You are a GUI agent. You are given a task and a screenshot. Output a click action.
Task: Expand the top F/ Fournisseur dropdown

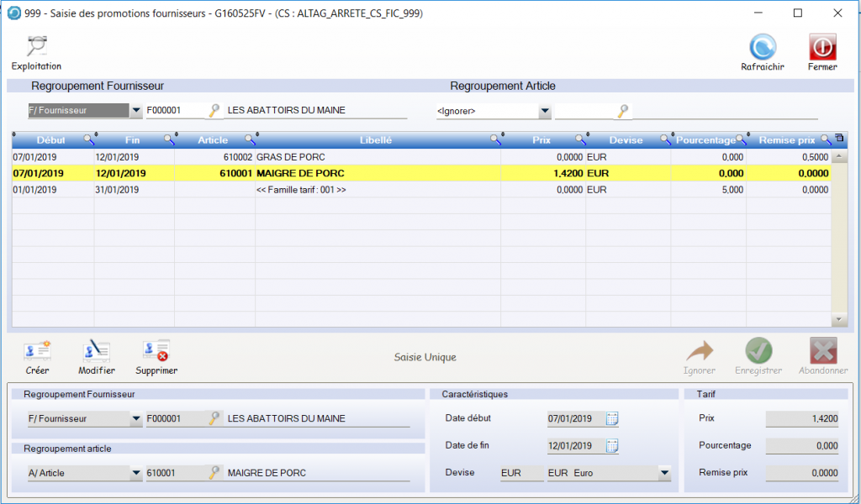point(136,111)
